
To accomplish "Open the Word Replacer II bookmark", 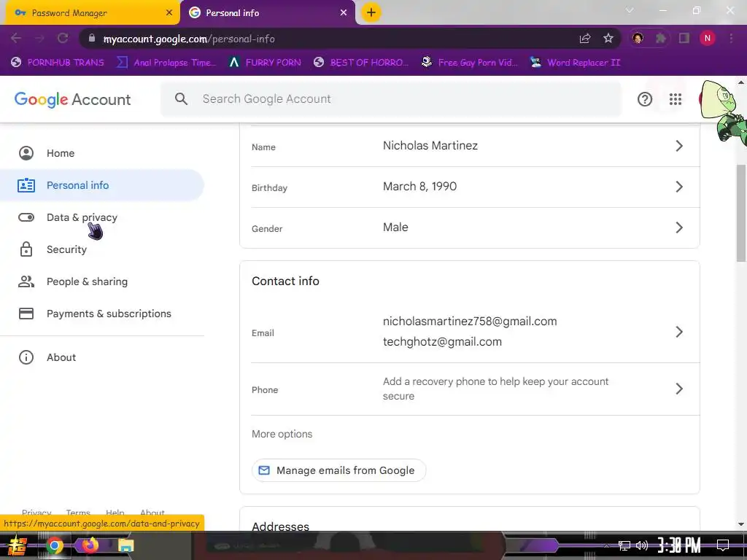I will [x=575, y=63].
